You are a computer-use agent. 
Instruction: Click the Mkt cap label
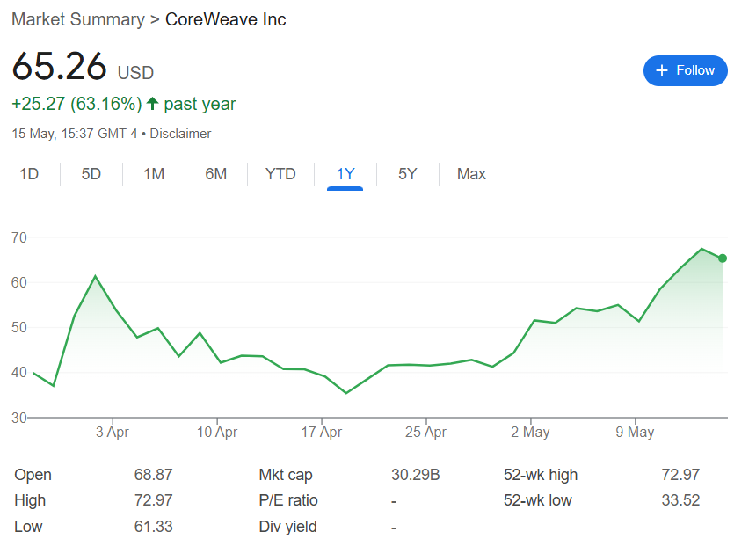pyautogui.click(x=286, y=475)
